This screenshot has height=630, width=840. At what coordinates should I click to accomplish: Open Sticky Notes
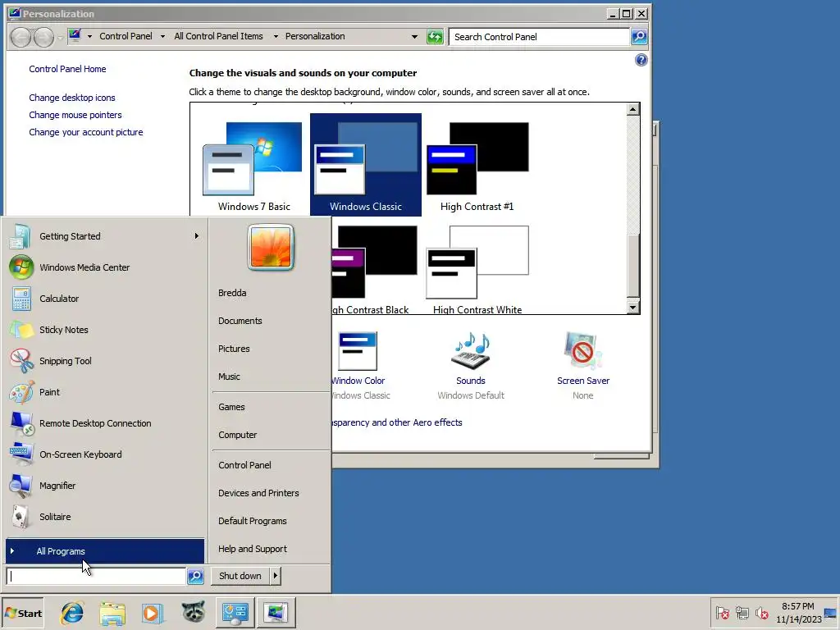pyautogui.click(x=105, y=330)
